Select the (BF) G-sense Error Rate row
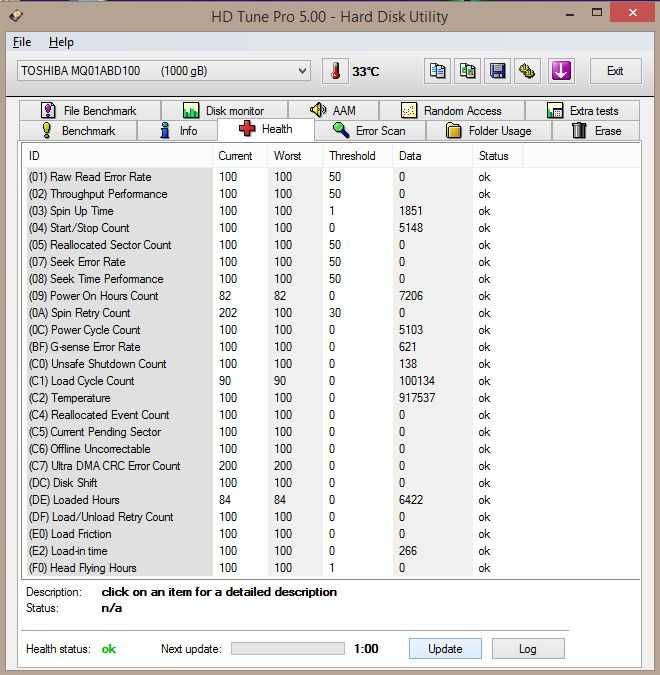The image size is (660, 675). pyautogui.click(x=331, y=347)
